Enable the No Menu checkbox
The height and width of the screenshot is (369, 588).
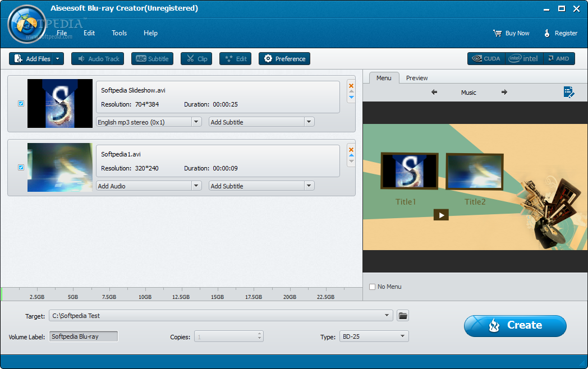[373, 287]
